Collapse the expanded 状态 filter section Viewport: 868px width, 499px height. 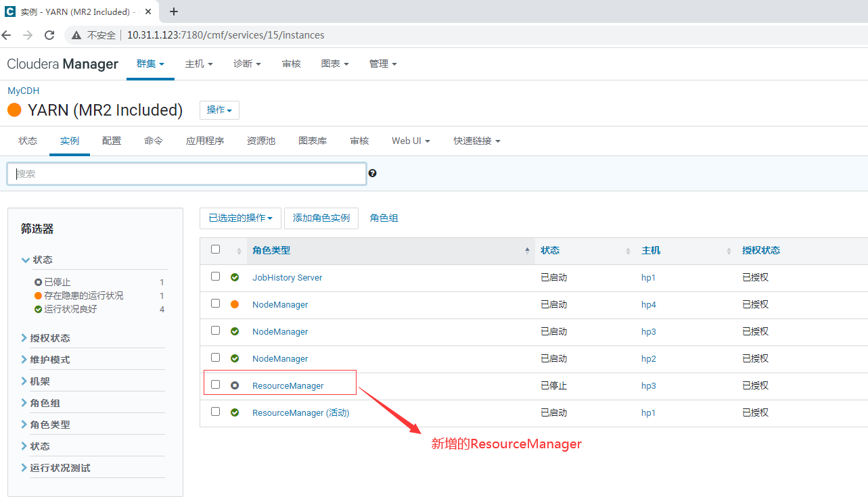37,260
